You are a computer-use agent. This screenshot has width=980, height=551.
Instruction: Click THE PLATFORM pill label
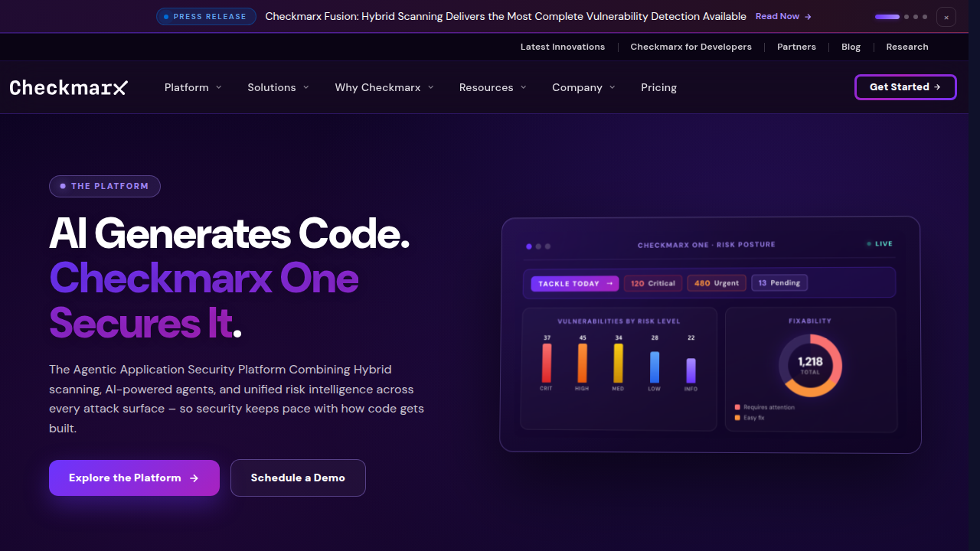[x=105, y=186]
